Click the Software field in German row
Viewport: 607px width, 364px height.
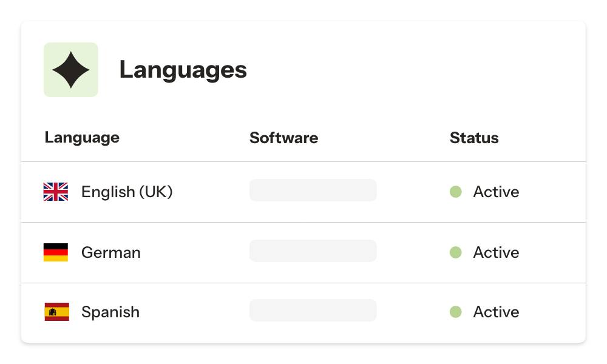313,251
